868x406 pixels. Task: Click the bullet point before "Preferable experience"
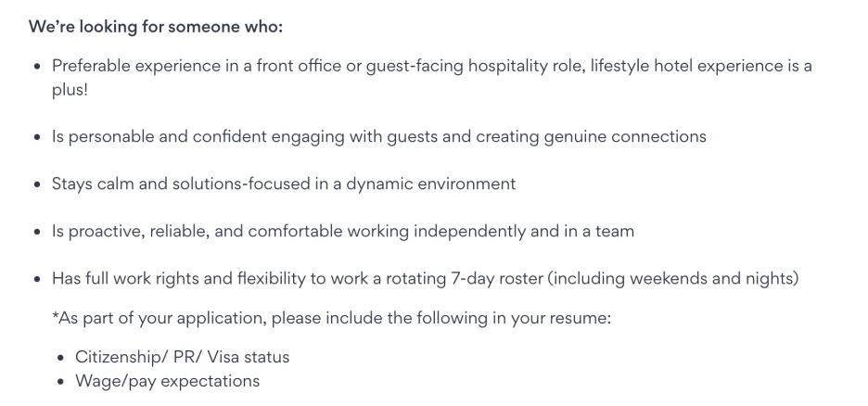click(36, 68)
